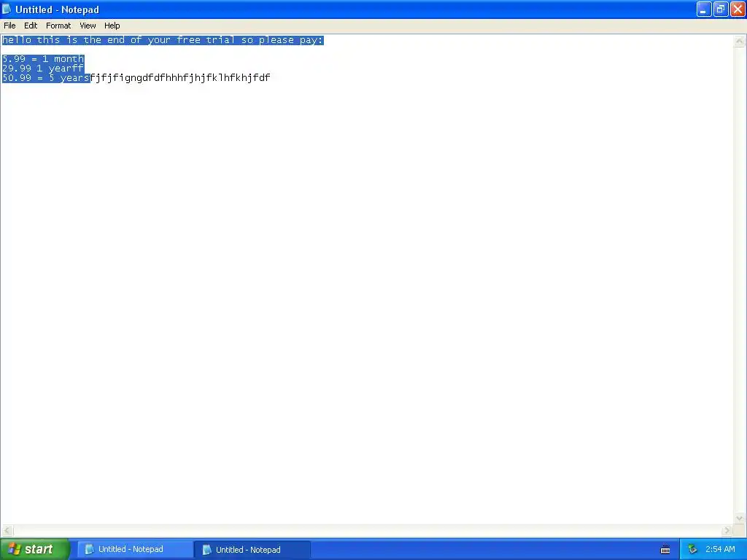Click the horizontal scrollbar right arrow
Viewport: 747px width, 560px height.
click(727, 531)
